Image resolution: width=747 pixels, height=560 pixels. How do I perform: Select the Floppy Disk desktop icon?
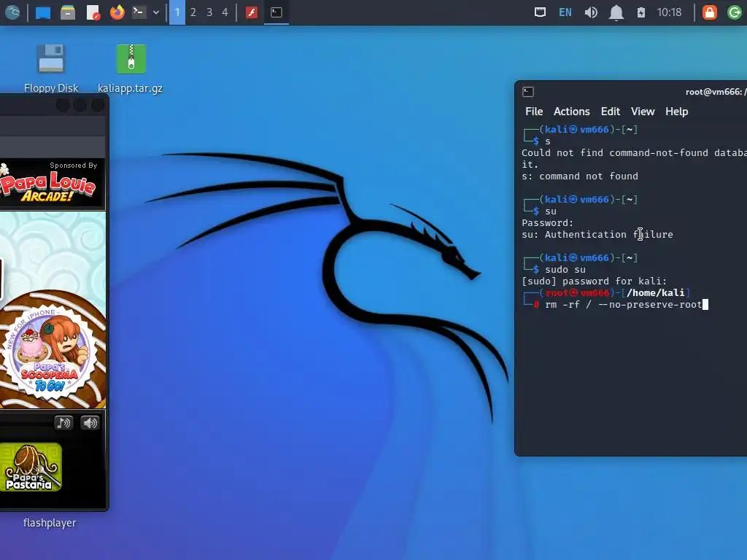pos(51,68)
